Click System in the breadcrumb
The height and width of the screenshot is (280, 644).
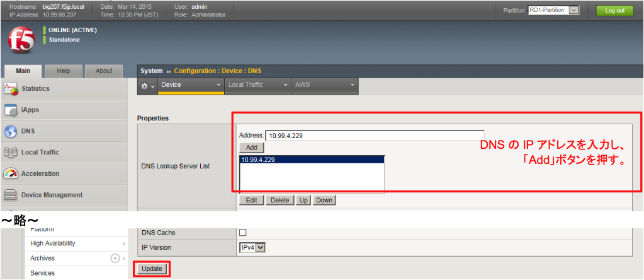(x=152, y=71)
